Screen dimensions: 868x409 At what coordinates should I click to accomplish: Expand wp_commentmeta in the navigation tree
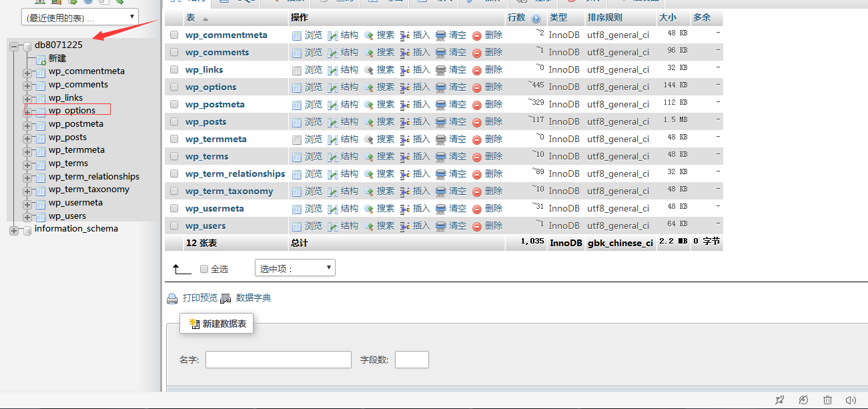[27, 73]
